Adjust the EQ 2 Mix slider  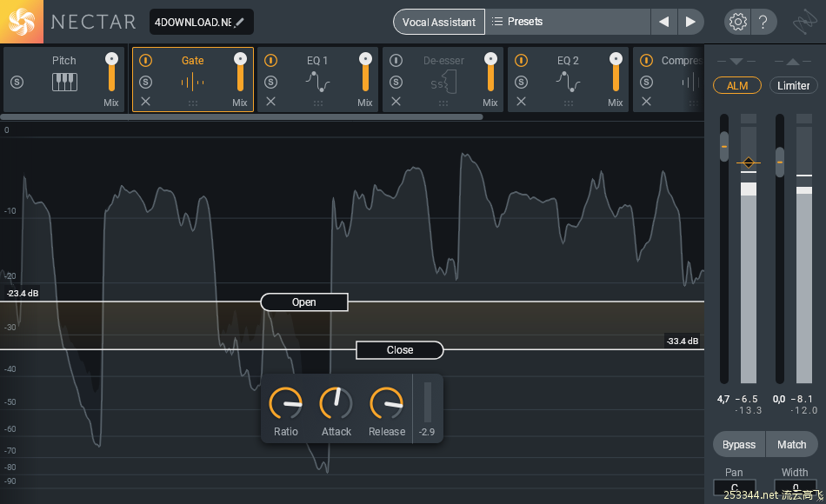pyautogui.click(x=616, y=72)
